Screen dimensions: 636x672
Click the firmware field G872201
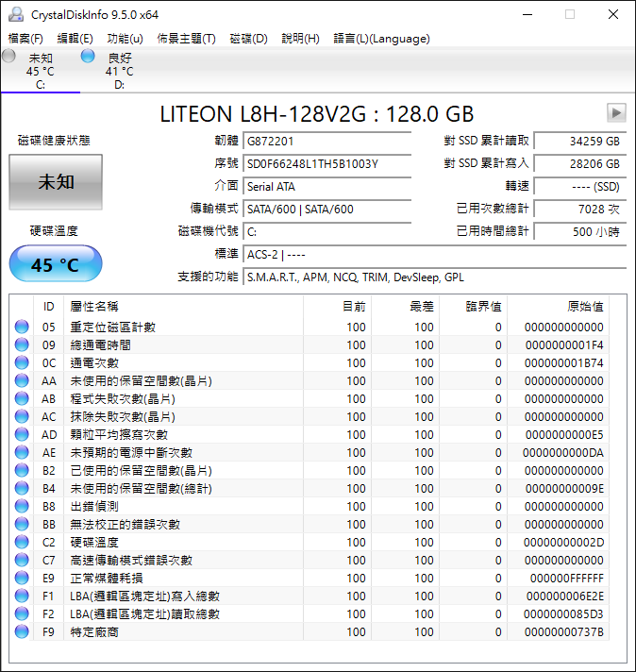pos(327,141)
